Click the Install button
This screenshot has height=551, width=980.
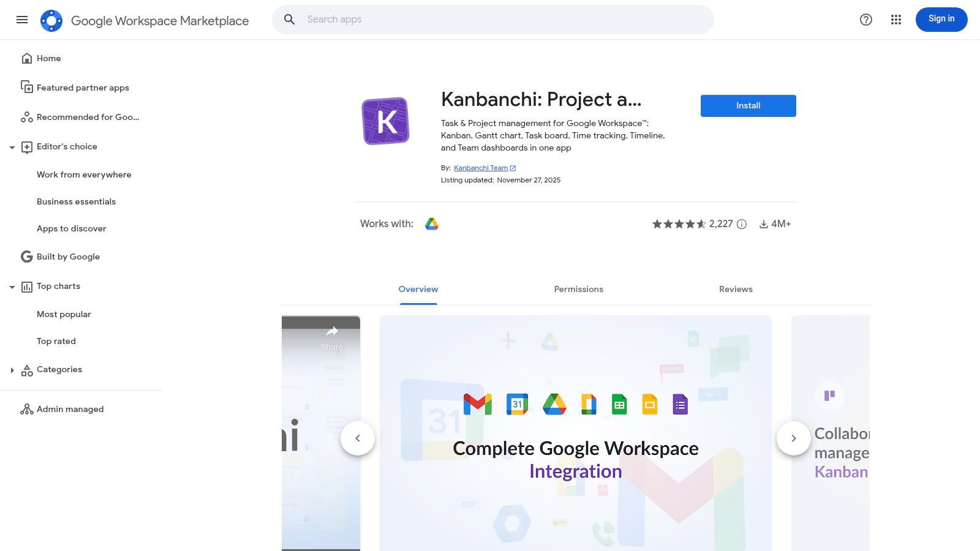748,105
